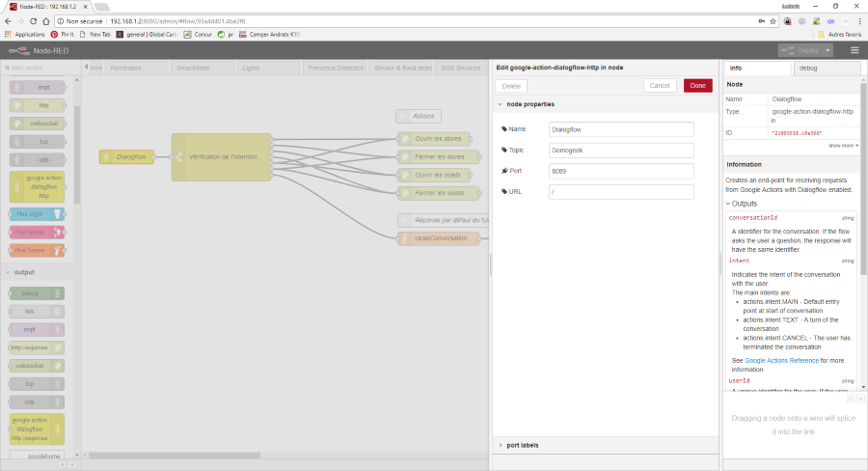Select the Ouvrir les volets node
The image size is (868, 471).
[434, 175]
